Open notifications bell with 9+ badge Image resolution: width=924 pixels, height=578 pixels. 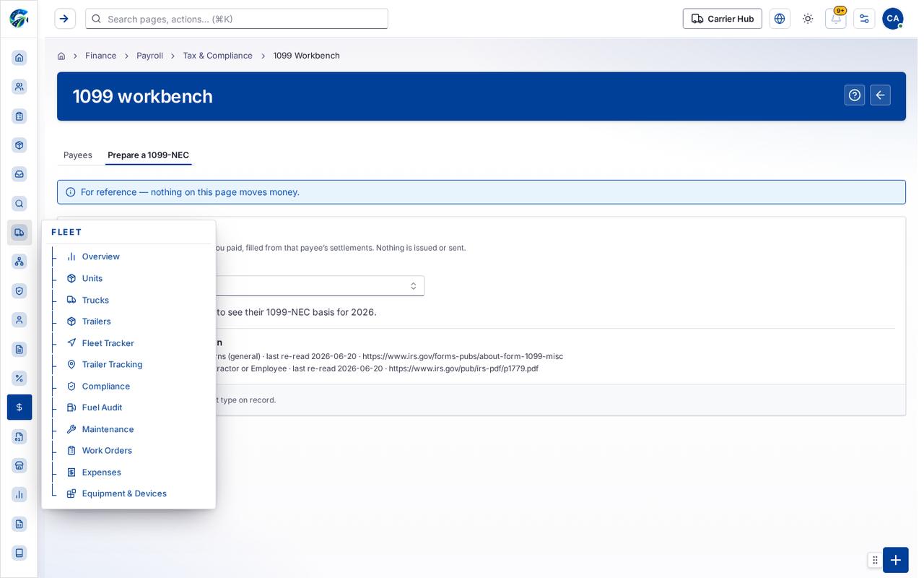[836, 19]
